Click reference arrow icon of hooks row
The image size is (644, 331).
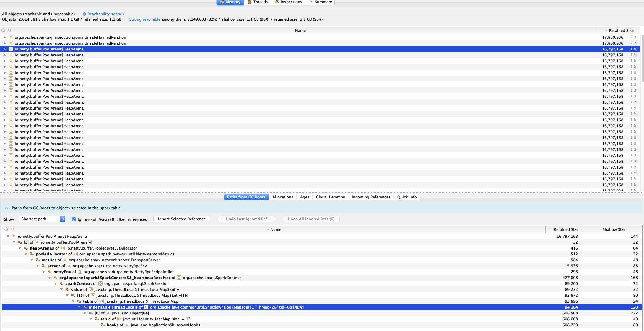coord(103,325)
